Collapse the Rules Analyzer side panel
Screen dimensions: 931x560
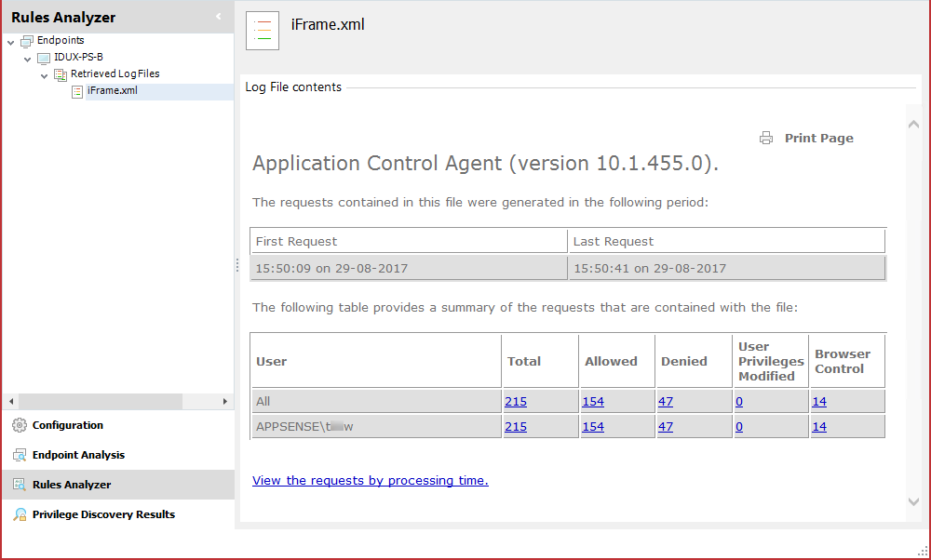pos(219,17)
